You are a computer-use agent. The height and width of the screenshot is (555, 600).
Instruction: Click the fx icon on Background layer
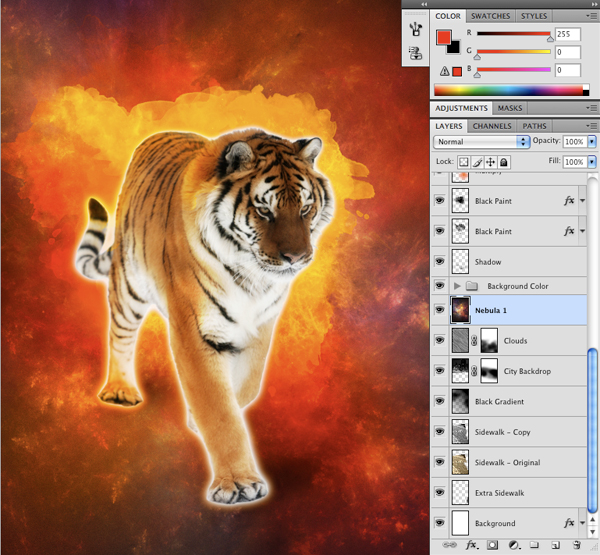569,522
